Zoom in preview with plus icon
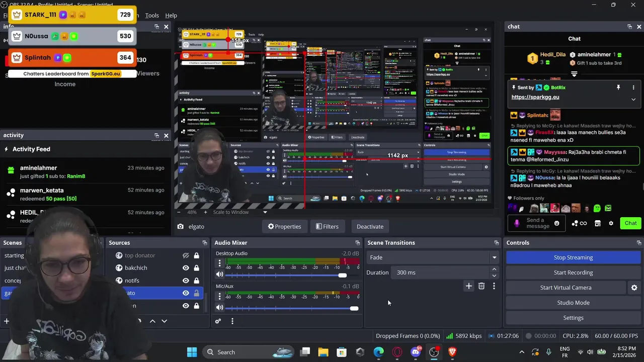This screenshot has height=362, width=644. (205, 212)
